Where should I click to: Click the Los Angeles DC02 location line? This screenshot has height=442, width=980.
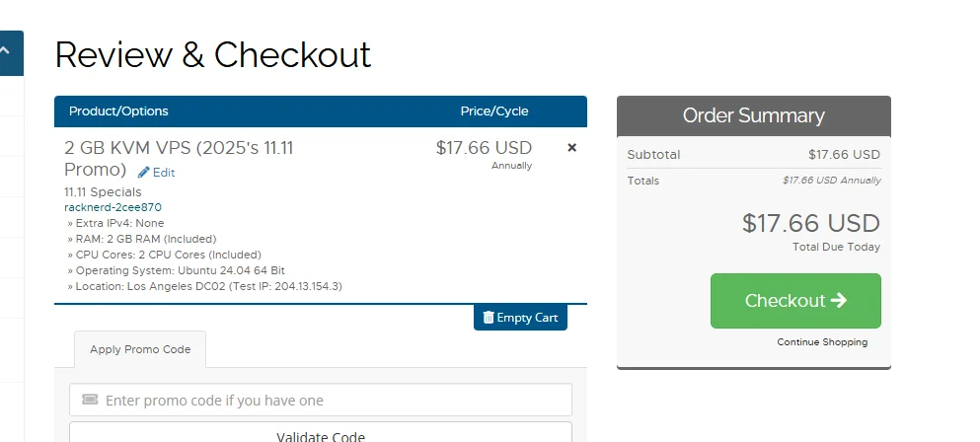pyautogui.click(x=207, y=286)
